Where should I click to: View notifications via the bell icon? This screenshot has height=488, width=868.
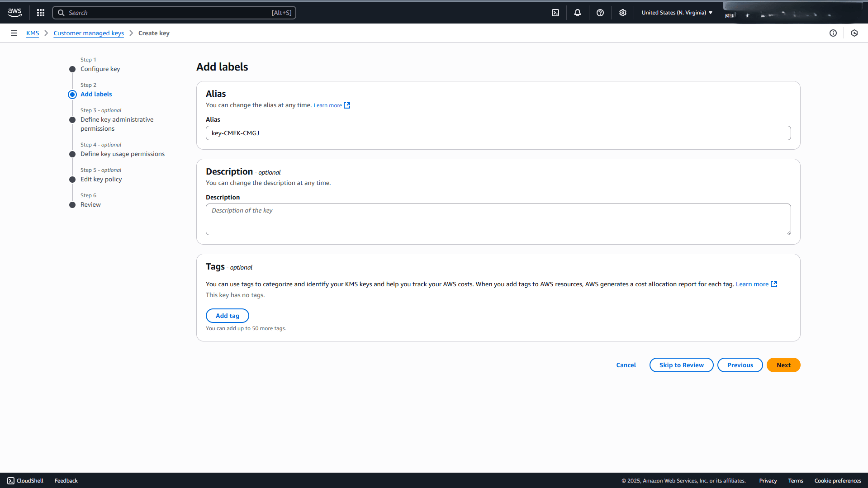coord(577,12)
